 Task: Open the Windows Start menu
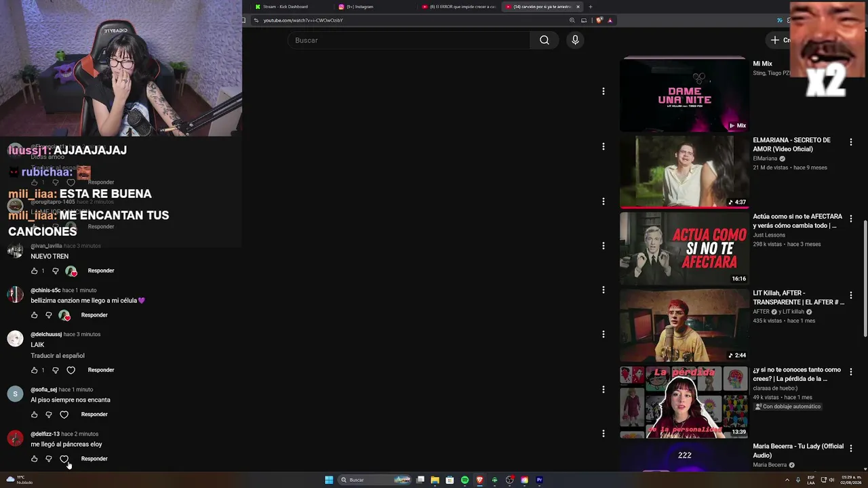[329, 480]
